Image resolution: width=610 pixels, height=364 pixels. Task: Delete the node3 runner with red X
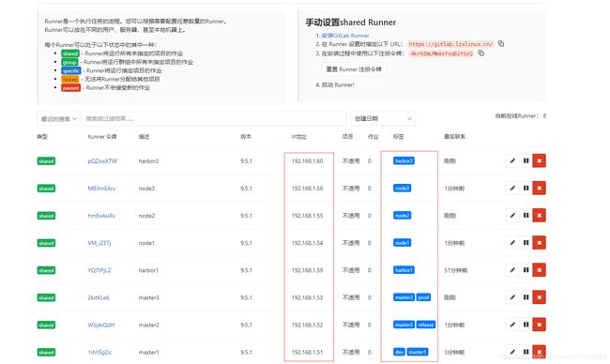tap(540, 188)
